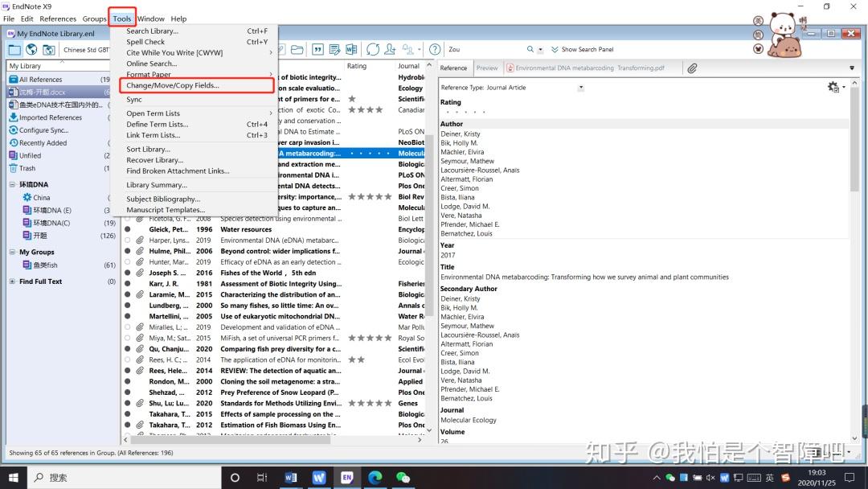This screenshot has height=489, width=868.
Task: Open the tab panel layout dropdown arrow
Action: tap(852, 68)
